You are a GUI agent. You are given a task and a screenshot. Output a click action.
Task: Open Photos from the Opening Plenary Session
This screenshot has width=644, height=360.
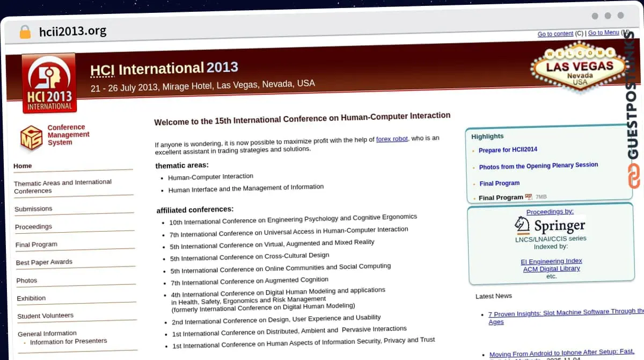[538, 166]
